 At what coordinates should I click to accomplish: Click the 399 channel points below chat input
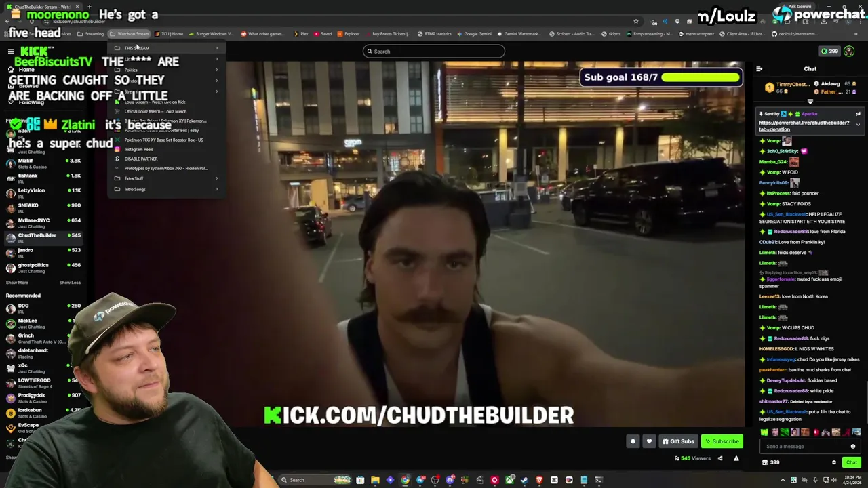(770, 462)
